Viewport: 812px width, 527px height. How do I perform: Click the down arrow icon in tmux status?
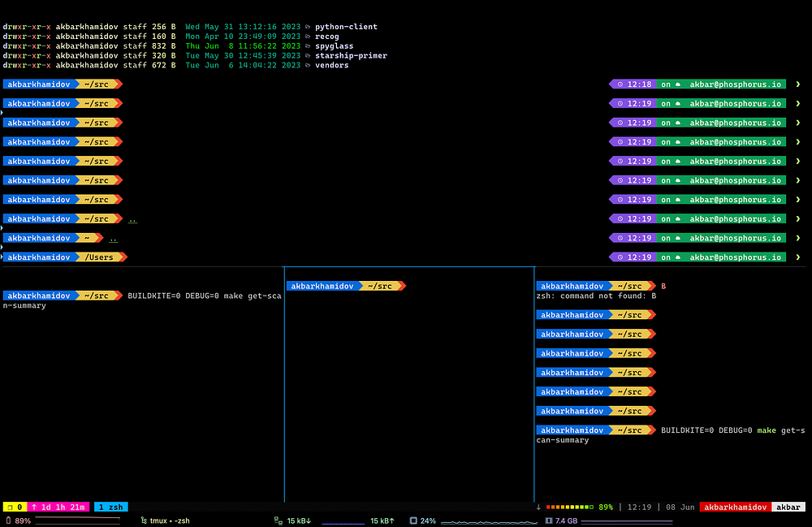tap(538, 508)
